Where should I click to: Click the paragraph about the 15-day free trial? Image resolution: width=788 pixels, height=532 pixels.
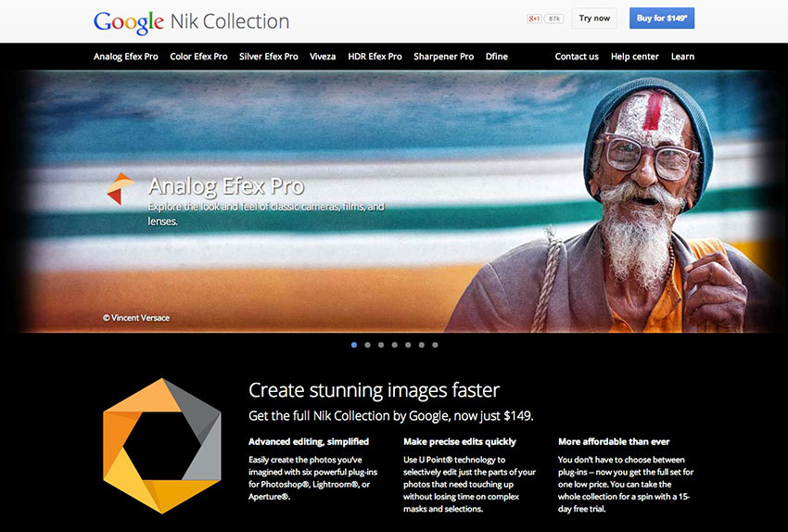[626, 484]
